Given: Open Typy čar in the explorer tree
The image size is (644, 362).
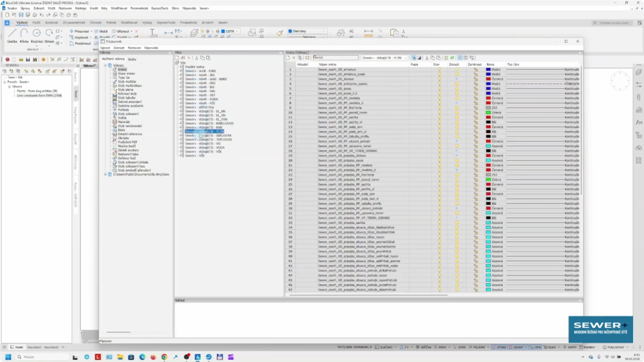Looking at the screenshot, I should pyautogui.click(x=124, y=78).
